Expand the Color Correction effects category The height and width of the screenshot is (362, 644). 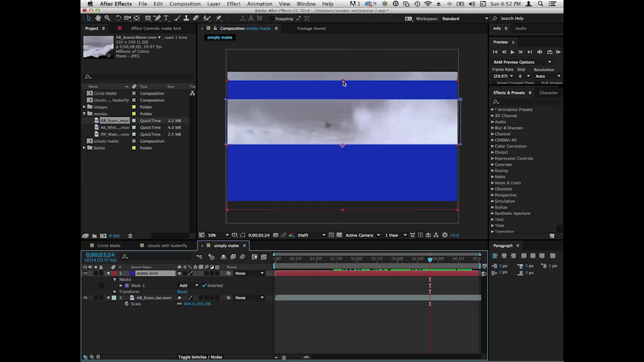492,146
